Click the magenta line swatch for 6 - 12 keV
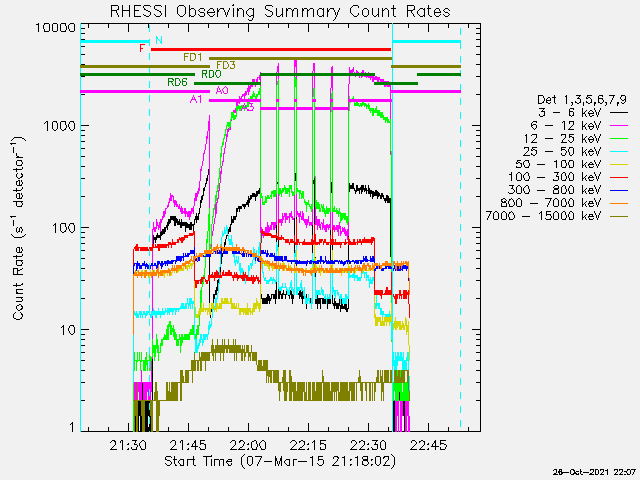This screenshot has height=480, width=640. point(619,126)
